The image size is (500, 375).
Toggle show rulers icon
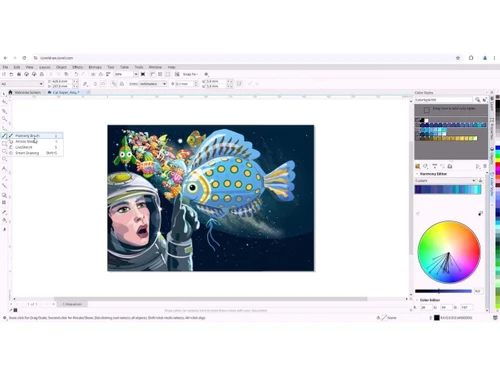(152, 74)
